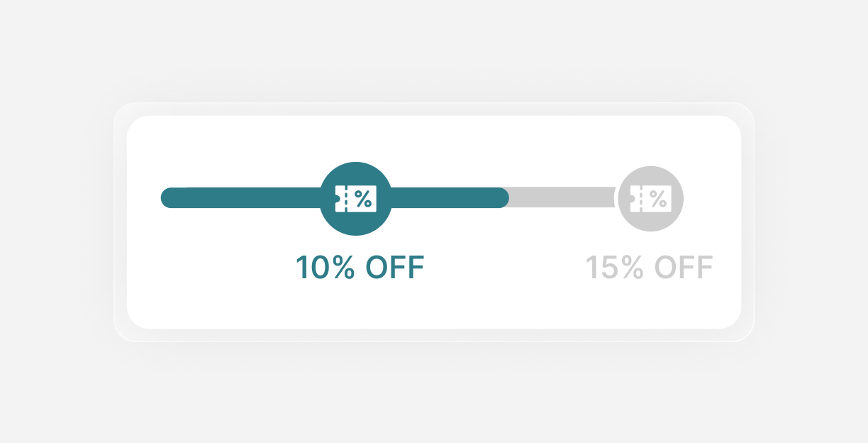
Task: Select the grayed-out "15% OFF" label
Action: click(x=649, y=268)
